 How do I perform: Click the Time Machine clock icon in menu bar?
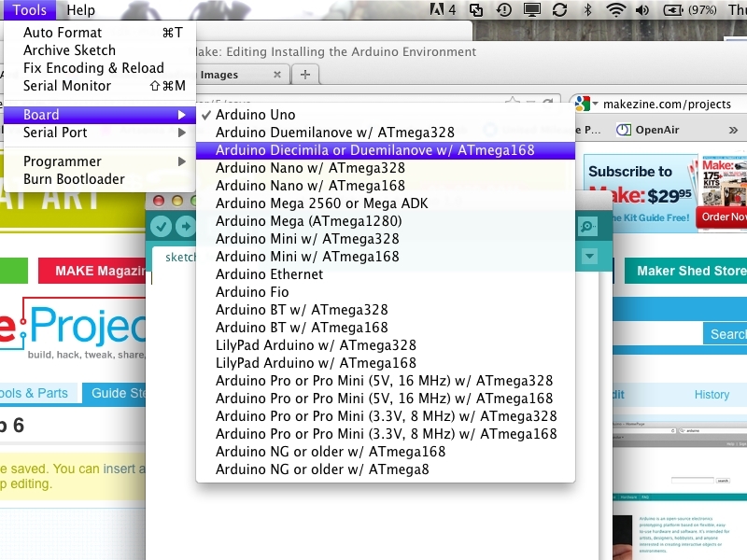504,9
